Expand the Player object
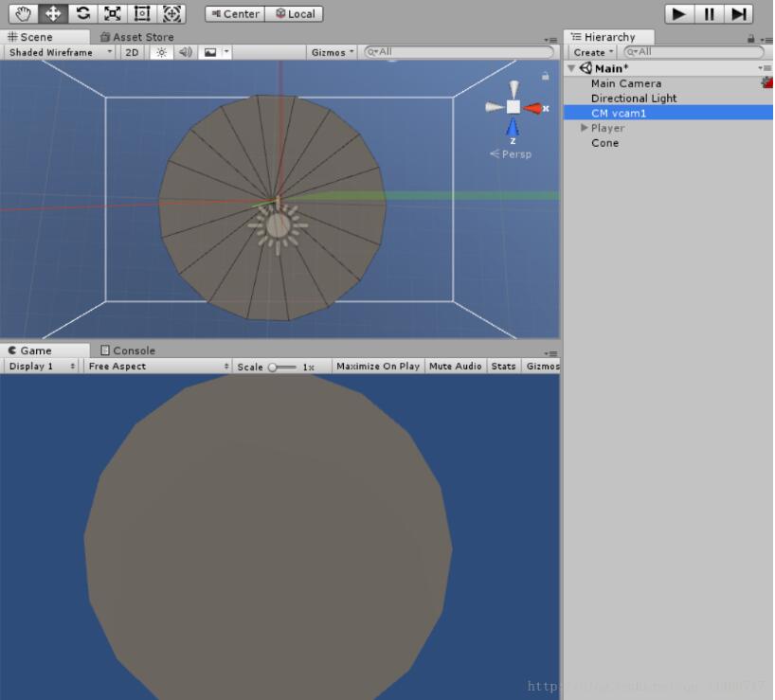 coord(585,128)
